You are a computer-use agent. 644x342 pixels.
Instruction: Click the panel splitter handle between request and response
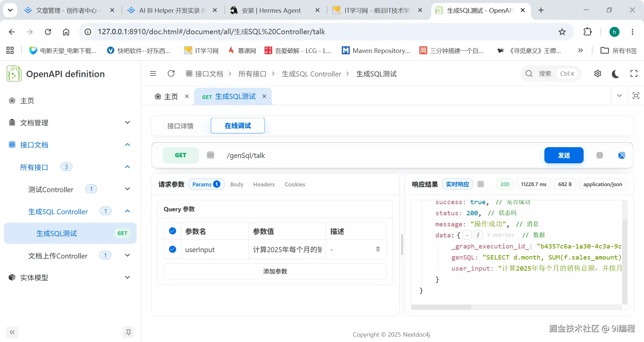click(402, 244)
